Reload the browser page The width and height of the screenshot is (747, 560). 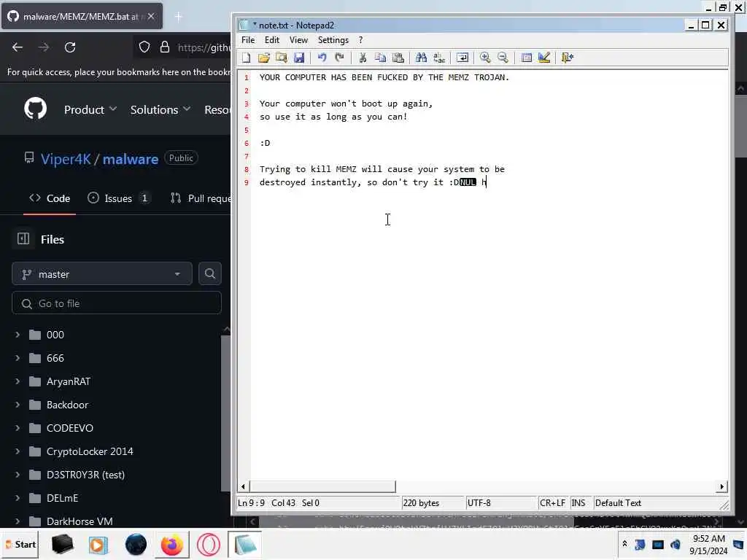(x=70, y=47)
